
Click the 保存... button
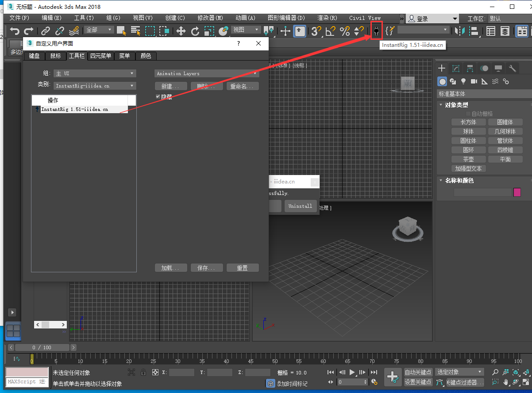point(207,268)
